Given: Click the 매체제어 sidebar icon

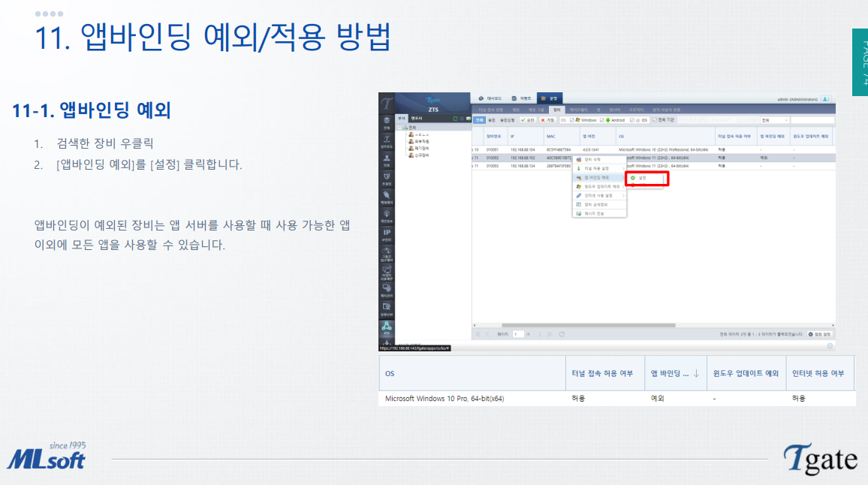Looking at the screenshot, I should click(386, 197).
